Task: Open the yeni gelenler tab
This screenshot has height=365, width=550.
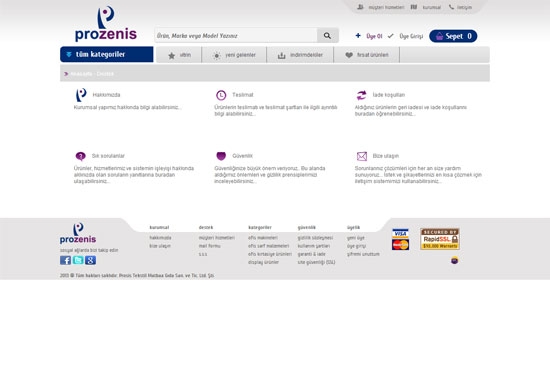Action: click(234, 55)
